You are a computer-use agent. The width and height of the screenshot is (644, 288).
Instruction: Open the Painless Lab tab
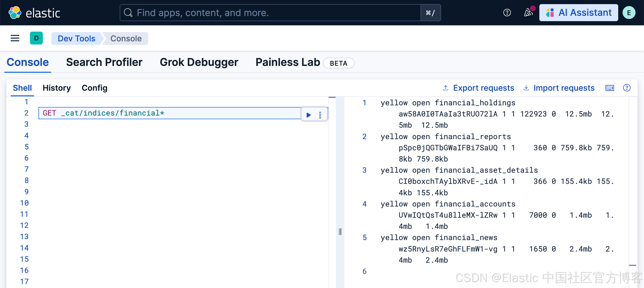(287, 62)
